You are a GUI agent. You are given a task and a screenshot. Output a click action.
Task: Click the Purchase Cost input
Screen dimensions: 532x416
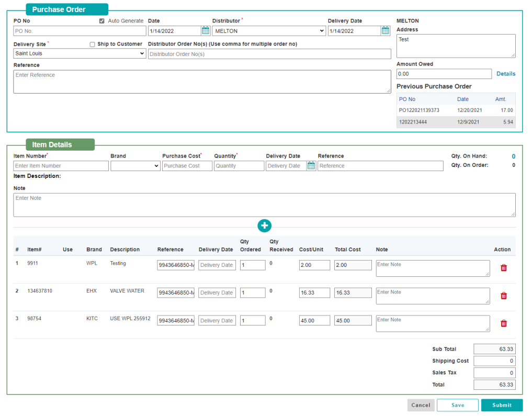[187, 166]
